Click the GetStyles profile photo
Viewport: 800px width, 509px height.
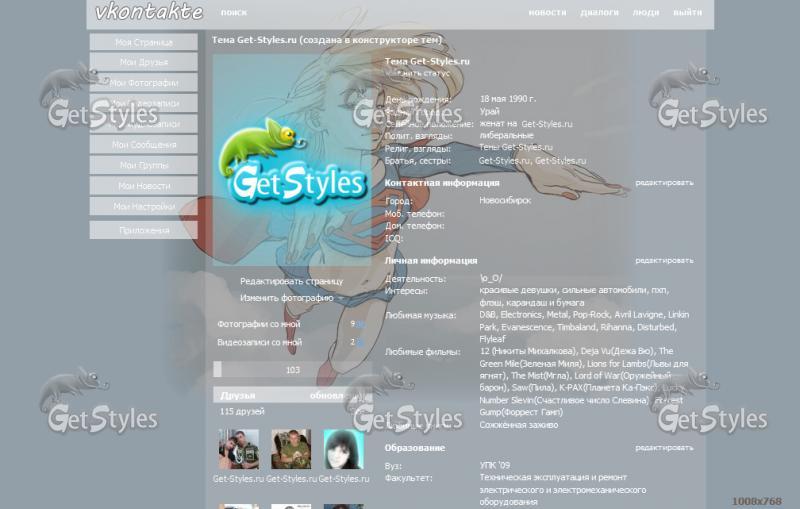pos(292,160)
